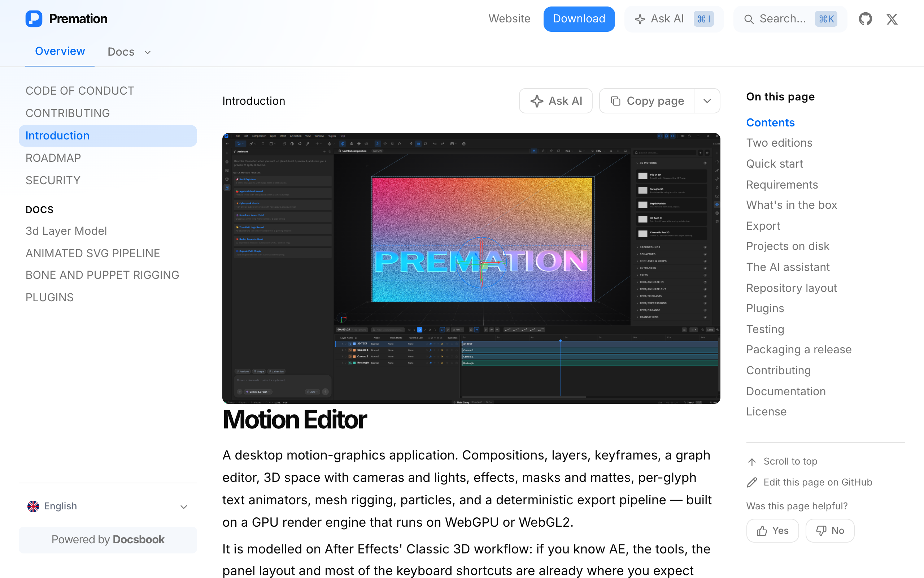Image resolution: width=924 pixels, height=578 pixels.
Task: Jump to Quick start section
Action: 774,164
